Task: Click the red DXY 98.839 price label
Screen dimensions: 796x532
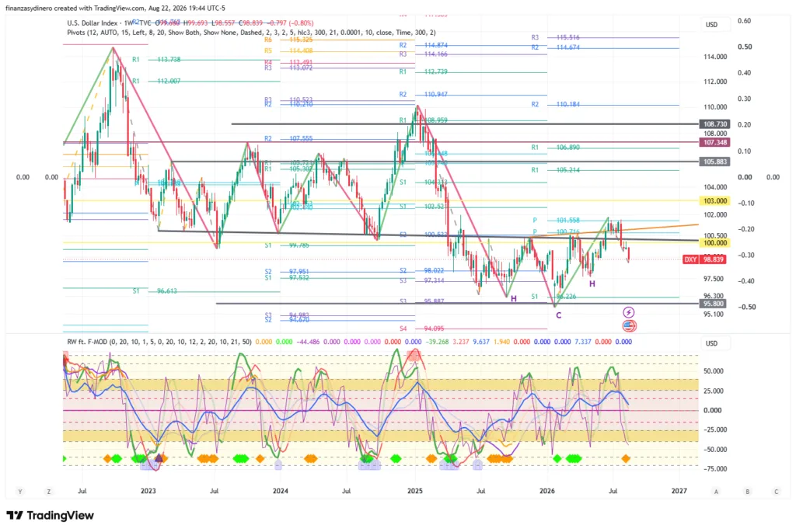Action: click(x=704, y=259)
